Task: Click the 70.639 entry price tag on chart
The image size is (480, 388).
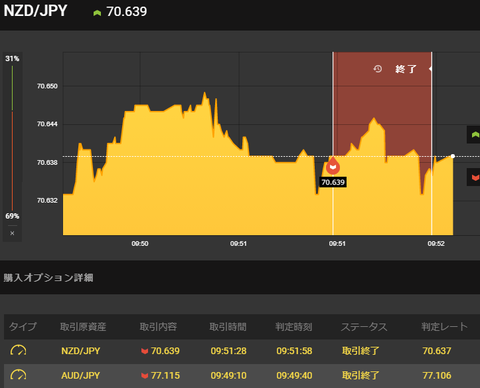Action: 333,182
